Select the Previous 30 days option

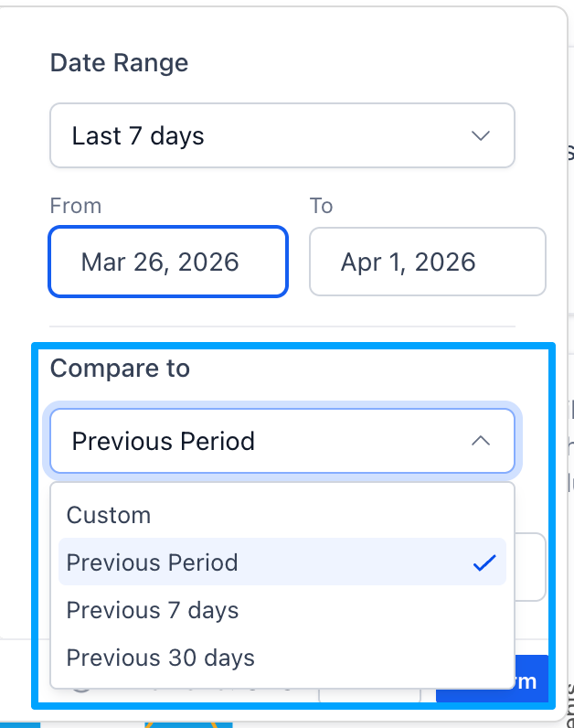[161, 658]
